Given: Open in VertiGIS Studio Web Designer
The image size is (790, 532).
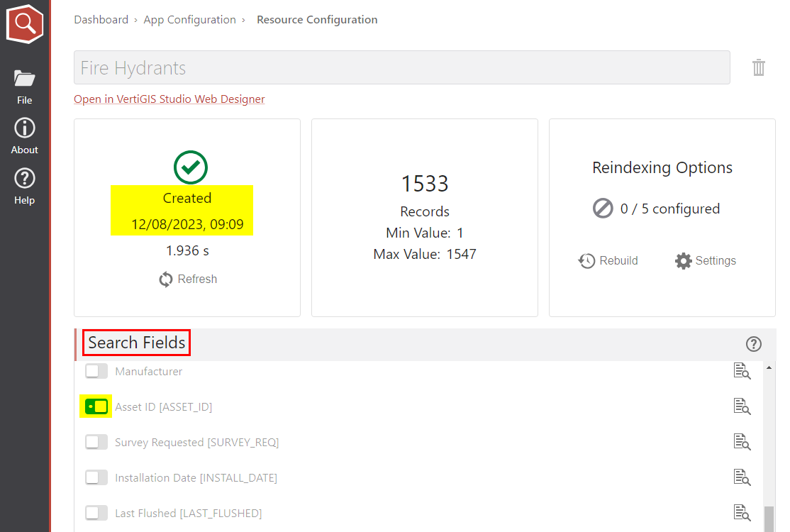Looking at the screenshot, I should pyautogui.click(x=169, y=99).
